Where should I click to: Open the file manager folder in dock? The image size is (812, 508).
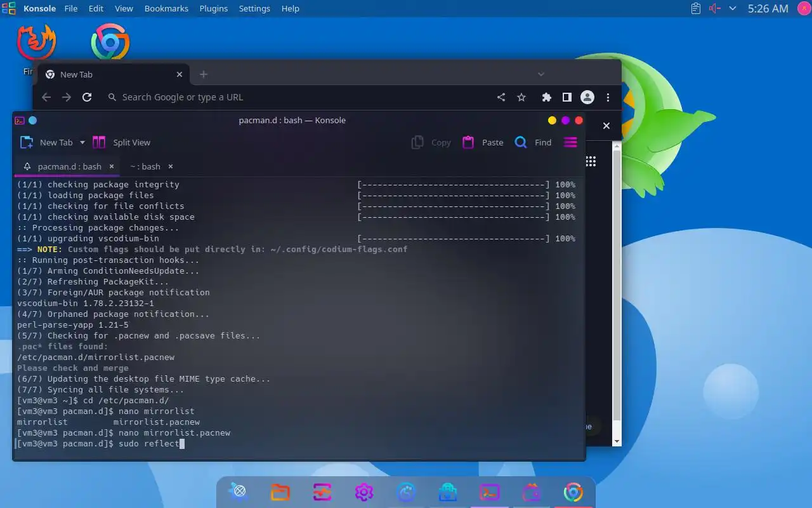pos(280,491)
